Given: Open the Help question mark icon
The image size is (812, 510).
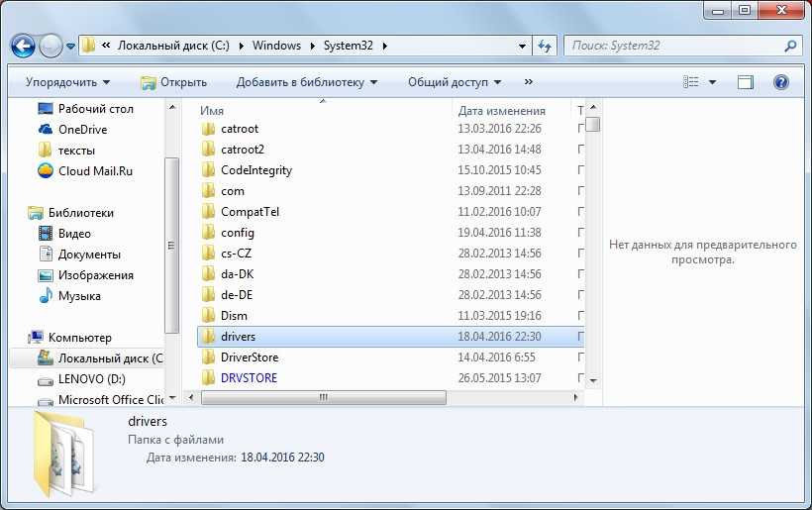Looking at the screenshot, I should [780, 82].
